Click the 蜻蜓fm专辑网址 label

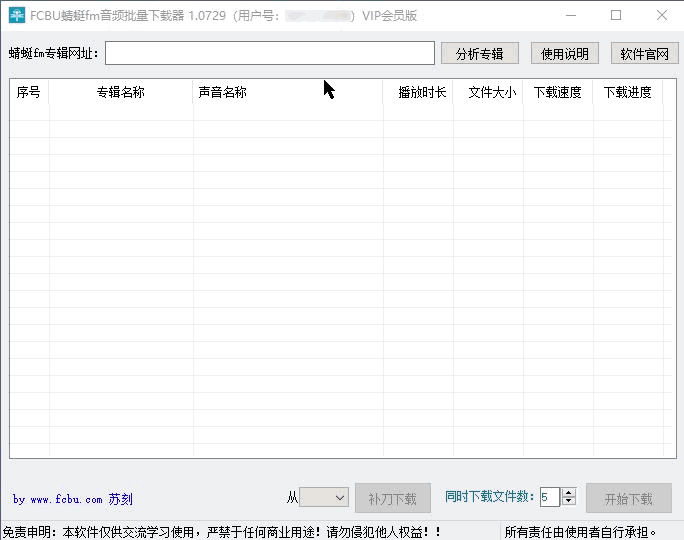pyautogui.click(x=54, y=53)
